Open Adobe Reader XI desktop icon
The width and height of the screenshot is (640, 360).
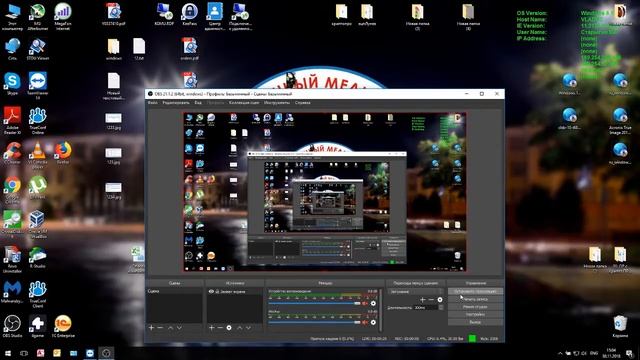(x=12, y=120)
